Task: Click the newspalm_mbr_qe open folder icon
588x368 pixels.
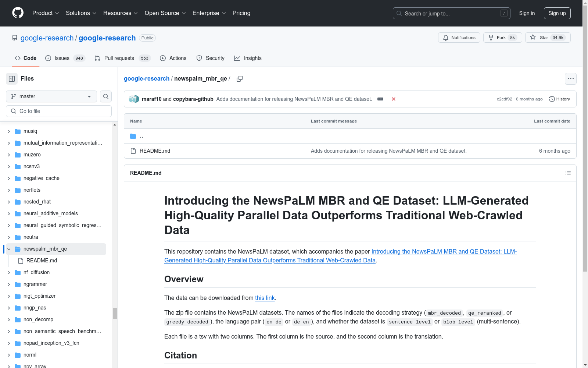Action: 18,249
